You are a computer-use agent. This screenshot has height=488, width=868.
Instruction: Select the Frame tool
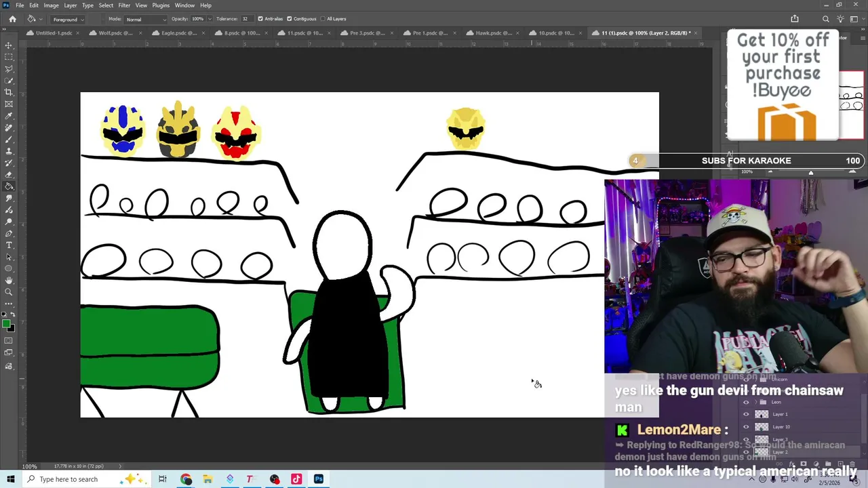tap(9, 104)
